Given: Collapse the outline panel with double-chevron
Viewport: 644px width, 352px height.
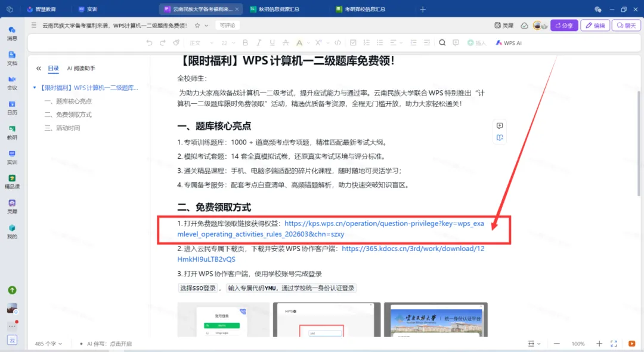Looking at the screenshot, I should pos(39,69).
